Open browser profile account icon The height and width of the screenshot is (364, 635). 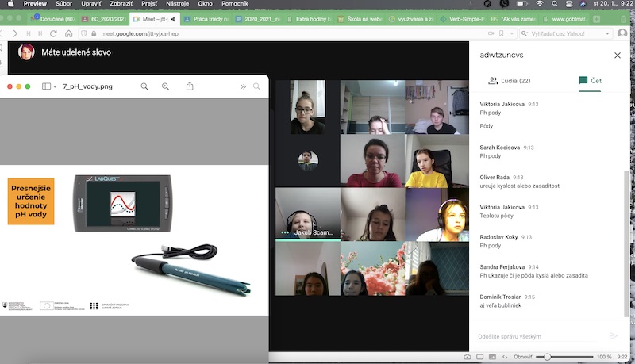click(x=622, y=33)
